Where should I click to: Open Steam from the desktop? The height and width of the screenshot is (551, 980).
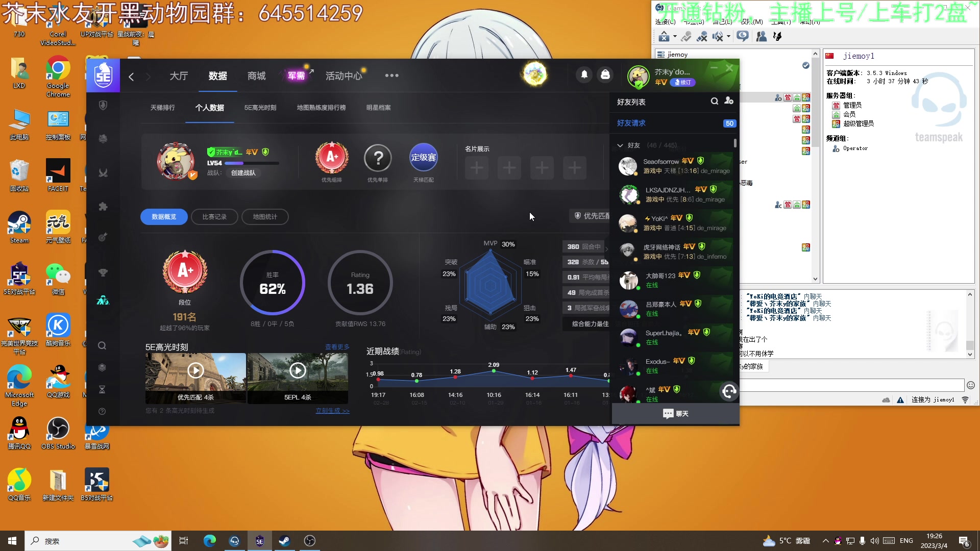pos(19,228)
